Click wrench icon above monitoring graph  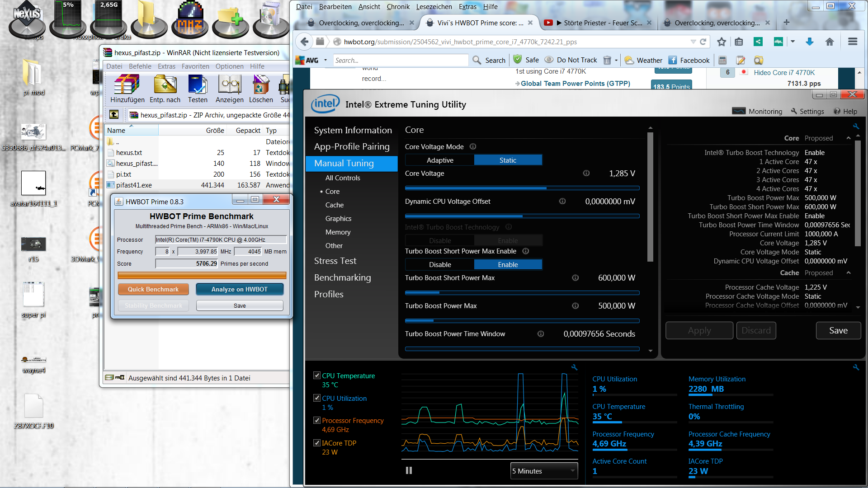tap(574, 367)
